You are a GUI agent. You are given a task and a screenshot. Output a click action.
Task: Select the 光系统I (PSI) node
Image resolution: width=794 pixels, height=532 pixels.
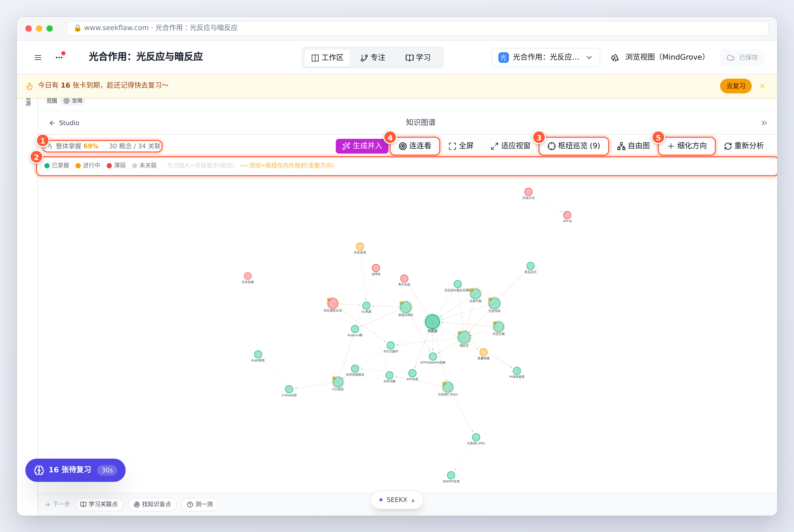476,437
